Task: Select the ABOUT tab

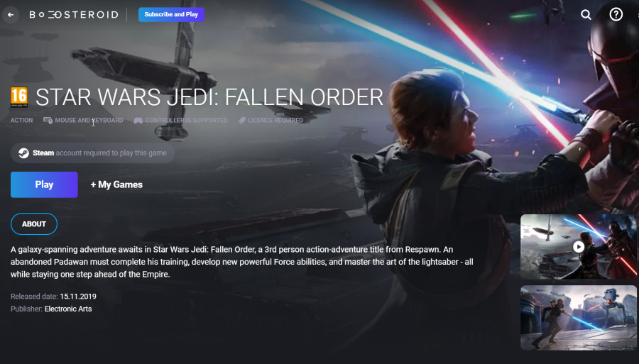Action: tap(34, 224)
